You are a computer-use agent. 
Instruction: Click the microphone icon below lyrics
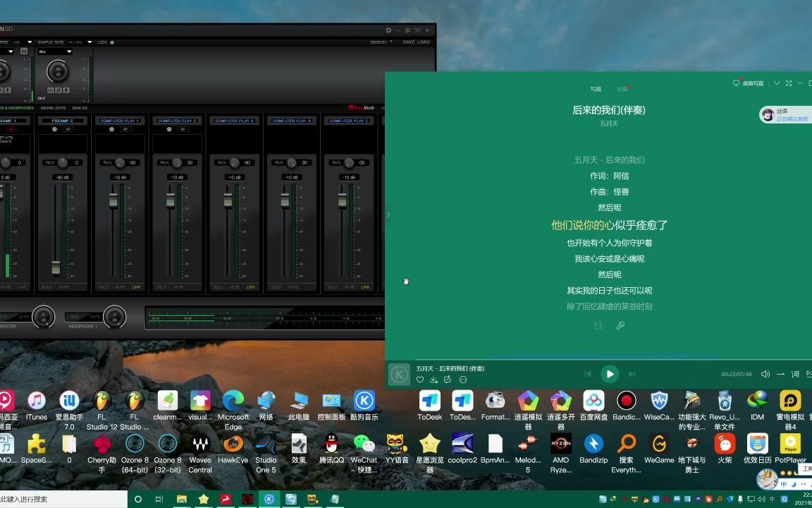pyautogui.click(x=620, y=325)
